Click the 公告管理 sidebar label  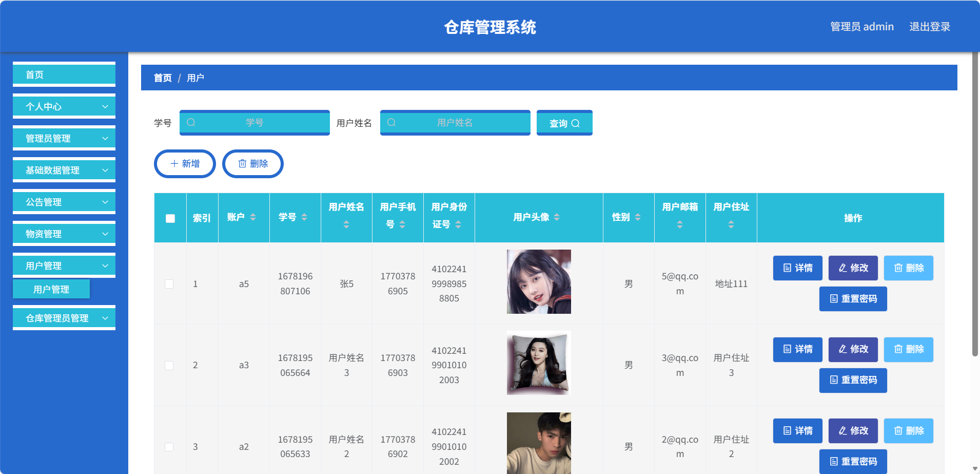(44, 202)
